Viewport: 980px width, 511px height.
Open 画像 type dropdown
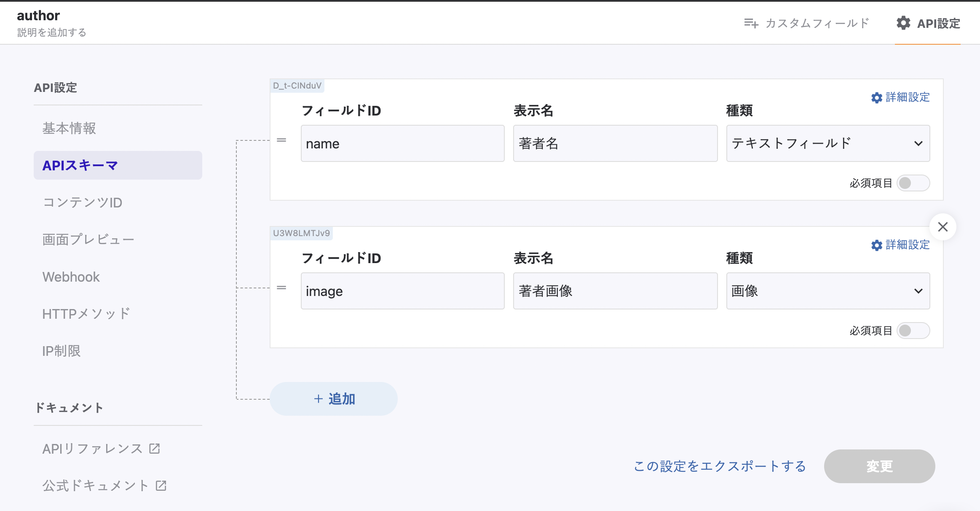pyautogui.click(x=828, y=291)
